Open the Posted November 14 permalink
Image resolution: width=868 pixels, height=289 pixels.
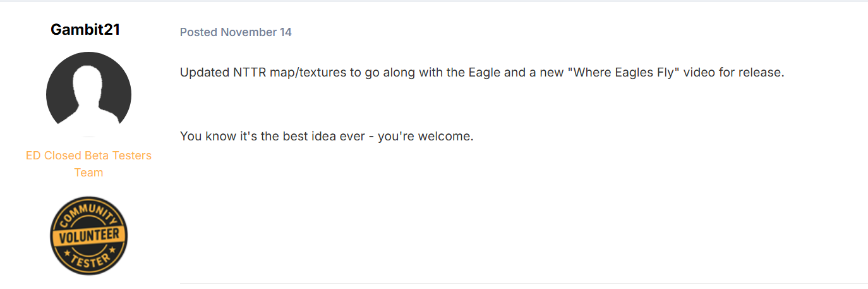coord(236,32)
